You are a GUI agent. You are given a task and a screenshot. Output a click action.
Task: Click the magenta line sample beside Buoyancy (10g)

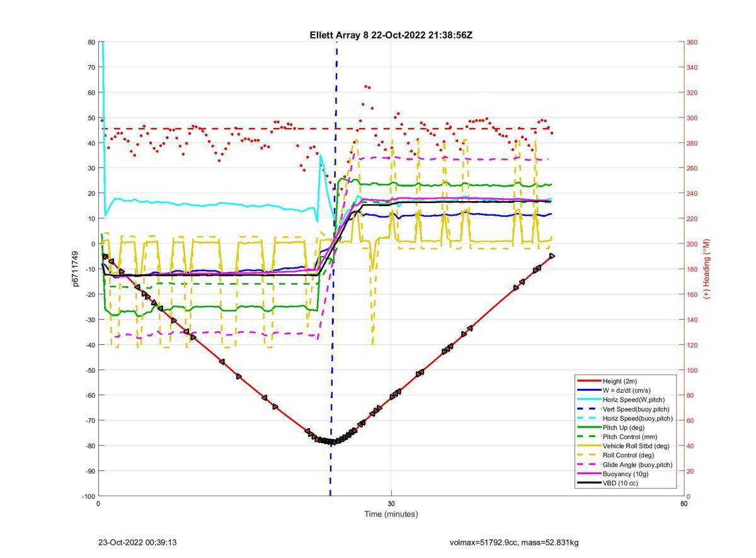[x=589, y=474]
